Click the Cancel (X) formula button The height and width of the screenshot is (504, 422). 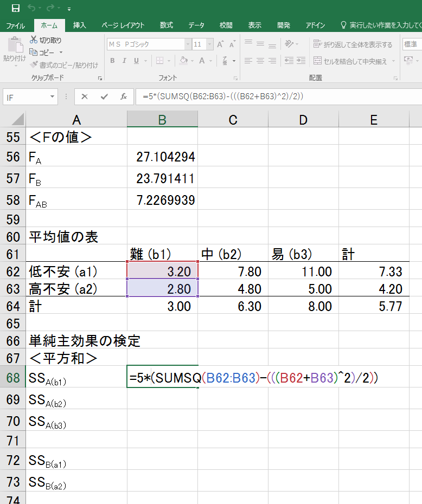(x=85, y=97)
